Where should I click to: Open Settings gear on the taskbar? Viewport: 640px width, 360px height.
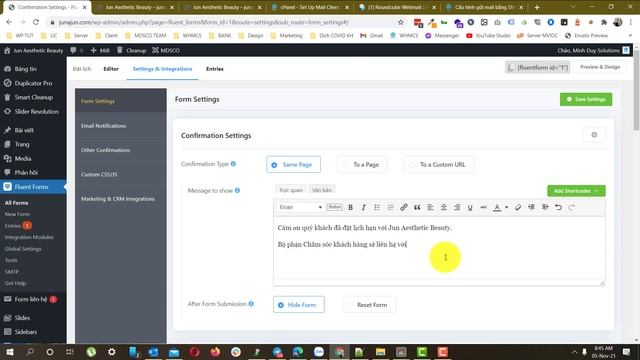tap(111, 351)
